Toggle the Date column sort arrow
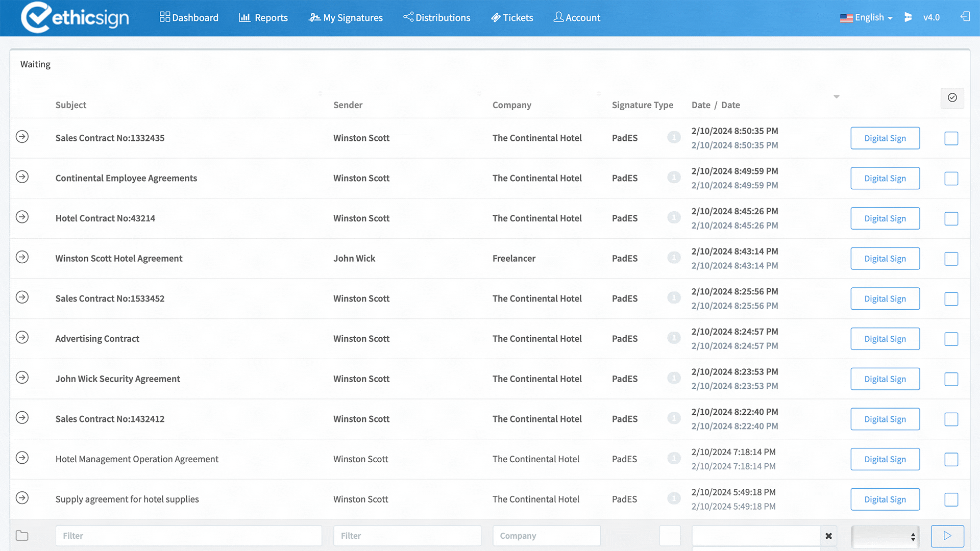980x551 pixels. (836, 96)
